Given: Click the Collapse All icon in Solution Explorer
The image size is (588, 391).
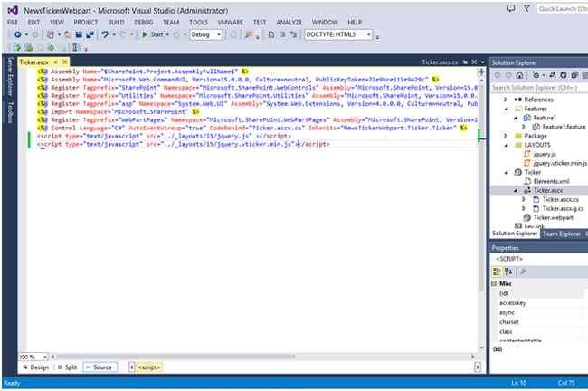Looking at the screenshot, I should coord(574,75).
